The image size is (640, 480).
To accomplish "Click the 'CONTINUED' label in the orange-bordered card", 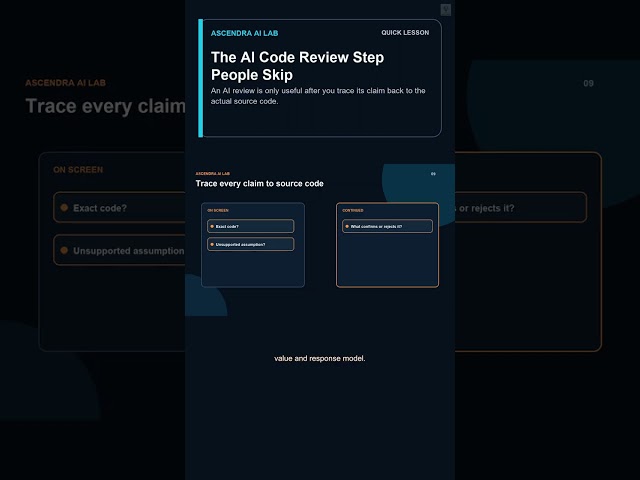I will tap(353, 211).
